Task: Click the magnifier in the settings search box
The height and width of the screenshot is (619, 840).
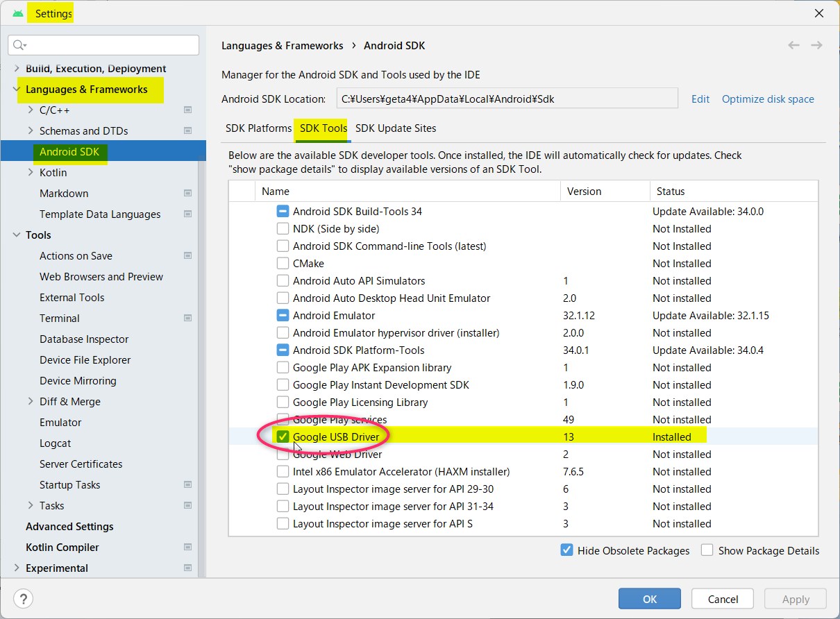Action: click(x=19, y=44)
